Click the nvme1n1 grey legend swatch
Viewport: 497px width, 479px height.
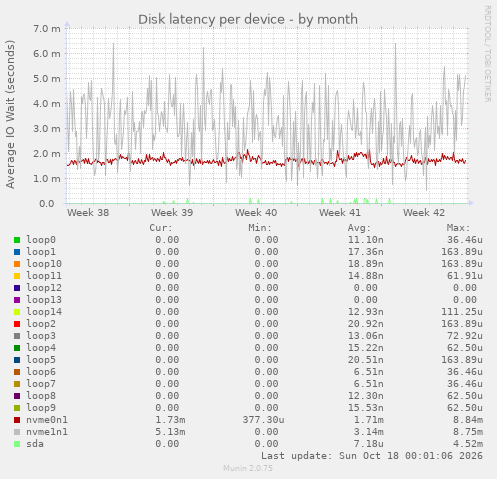pos(17,432)
